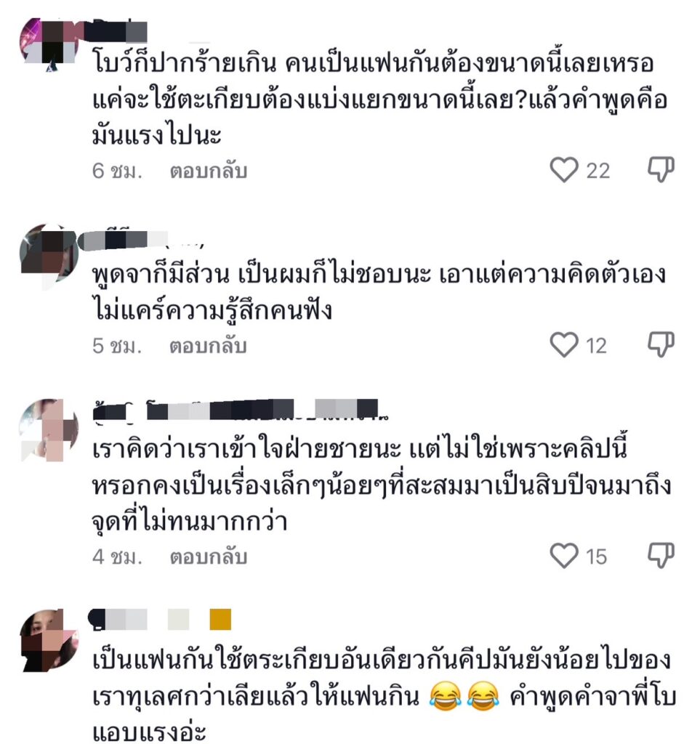Screen dimensions: 700x744
Task: Like the comment with 22 likes
Action: point(564,170)
